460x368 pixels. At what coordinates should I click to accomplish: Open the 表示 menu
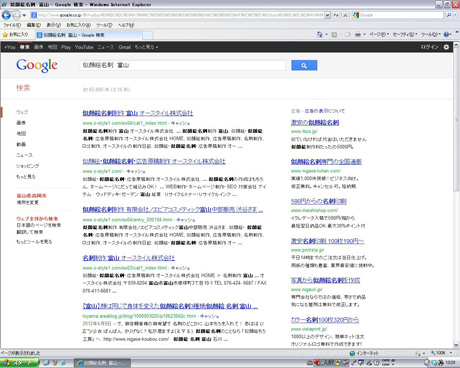[53, 25]
